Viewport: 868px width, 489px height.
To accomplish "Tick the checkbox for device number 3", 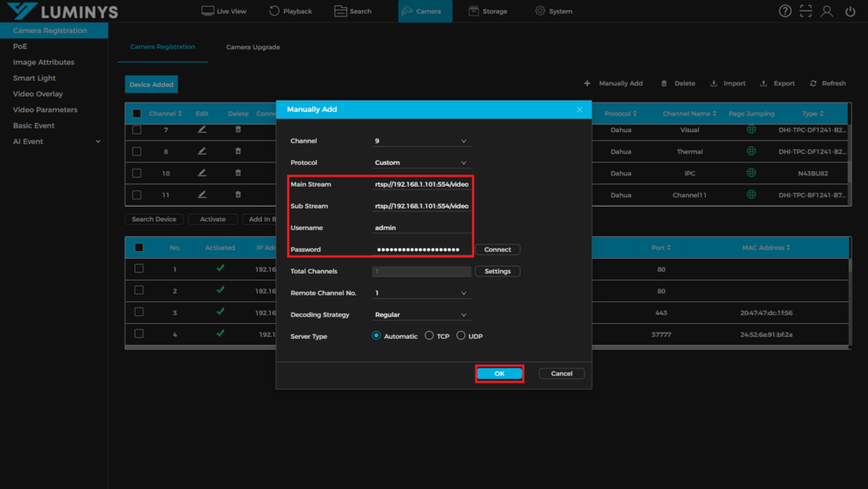I will pyautogui.click(x=139, y=312).
